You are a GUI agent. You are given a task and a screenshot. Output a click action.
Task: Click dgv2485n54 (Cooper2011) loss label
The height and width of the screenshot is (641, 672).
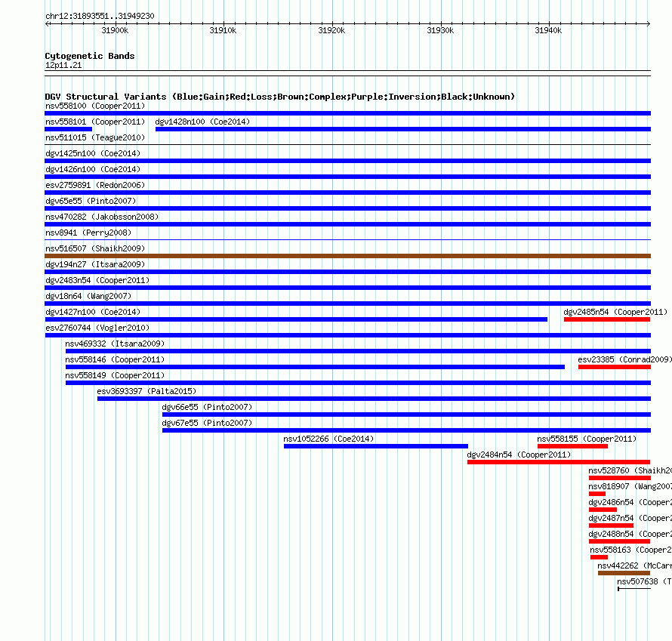click(615, 312)
